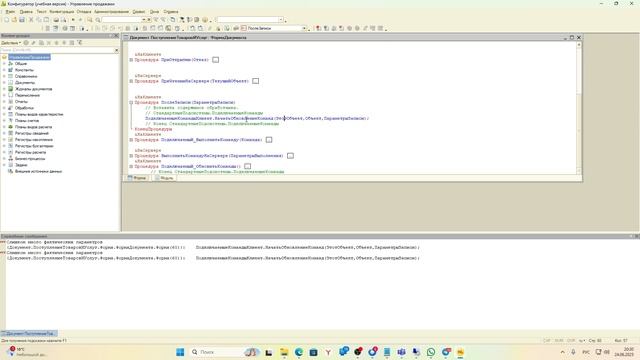This screenshot has height=360, width=640.
Task: Expand the Подключаемый_ВыполнитьКоманду procedure fold marker
Action: (x=131, y=140)
